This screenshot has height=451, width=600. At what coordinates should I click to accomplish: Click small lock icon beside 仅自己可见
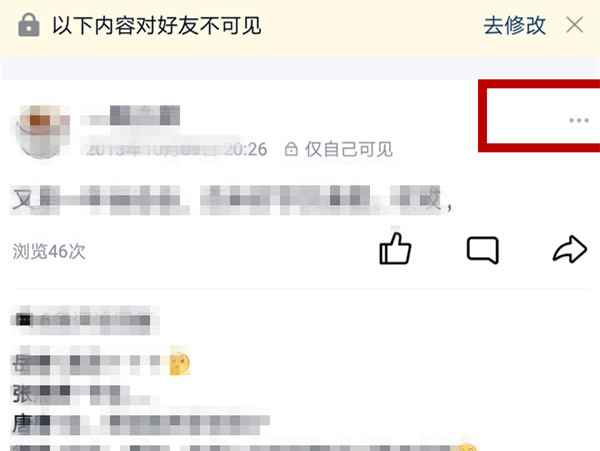[x=291, y=149]
